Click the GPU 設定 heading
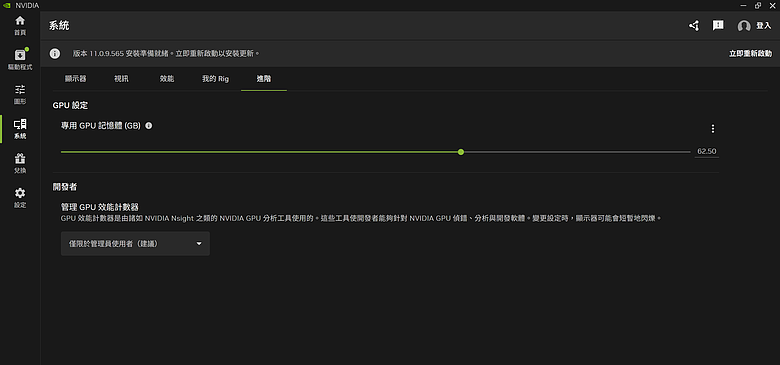 pyautogui.click(x=70, y=105)
